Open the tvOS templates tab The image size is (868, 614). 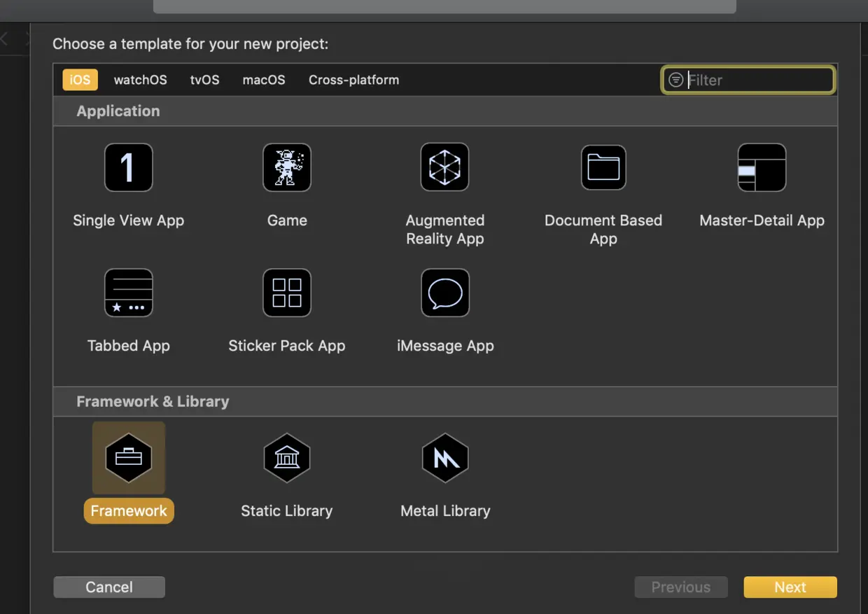tap(205, 80)
